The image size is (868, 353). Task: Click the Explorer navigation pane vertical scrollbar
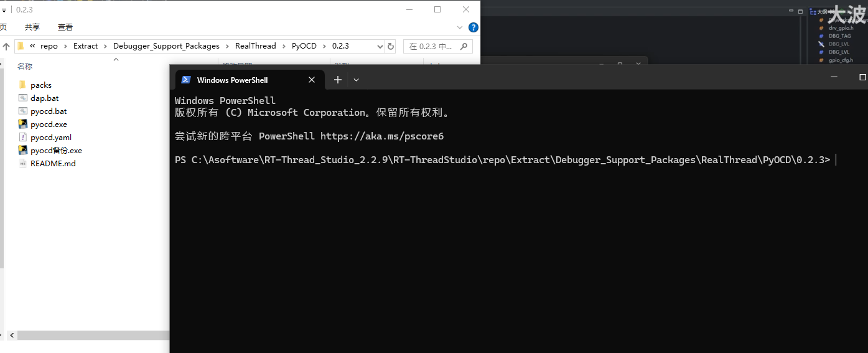coord(2,168)
